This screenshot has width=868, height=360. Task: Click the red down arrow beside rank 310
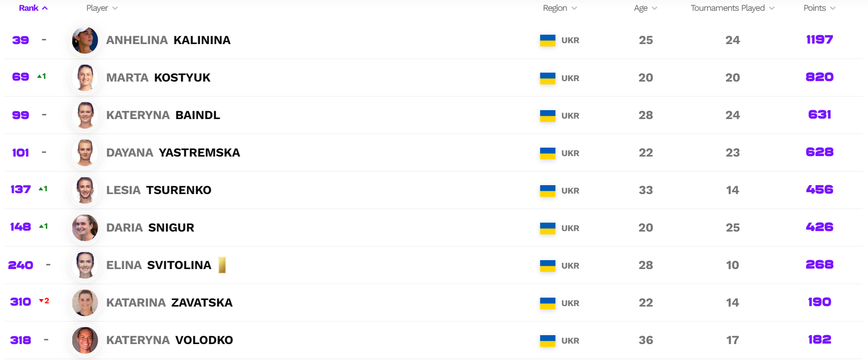pyautogui.click(x=41, y=300)
